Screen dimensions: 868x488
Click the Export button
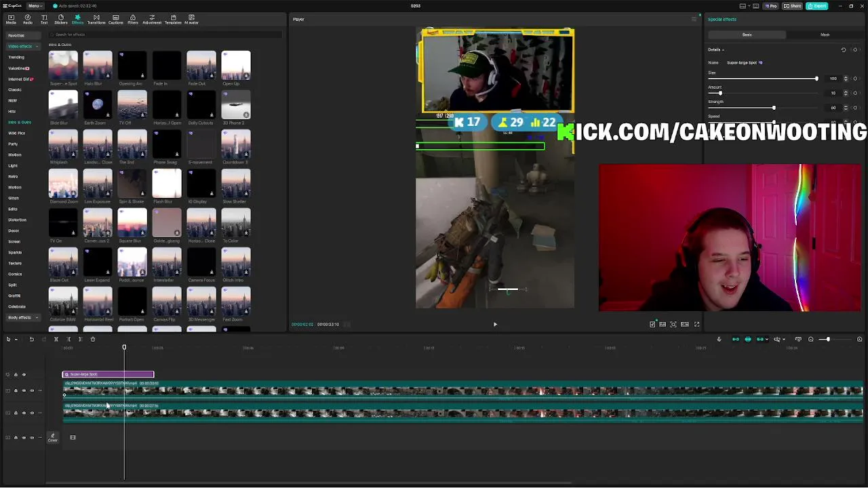click(x=817, y=5)
